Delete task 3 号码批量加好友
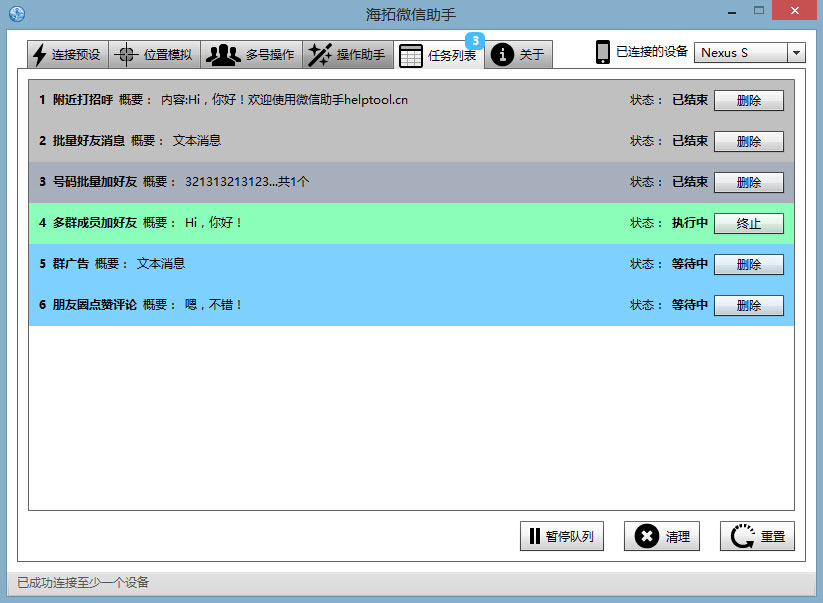 748,183
